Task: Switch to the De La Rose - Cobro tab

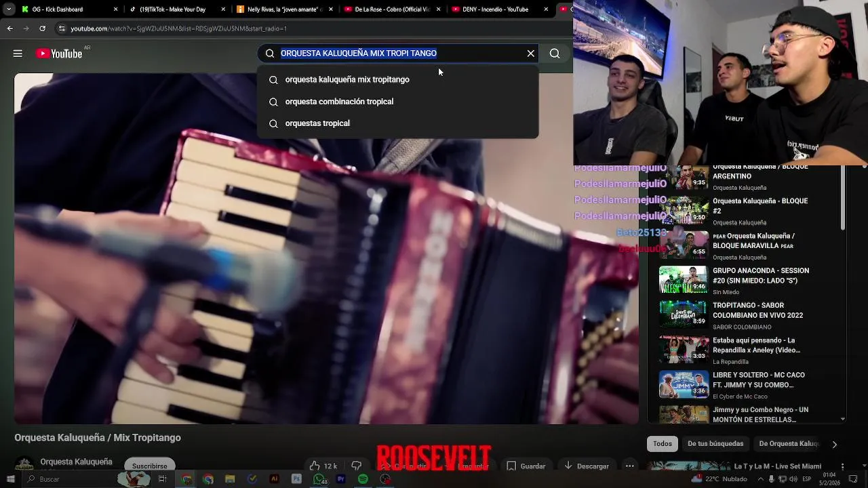Action: 391,9
